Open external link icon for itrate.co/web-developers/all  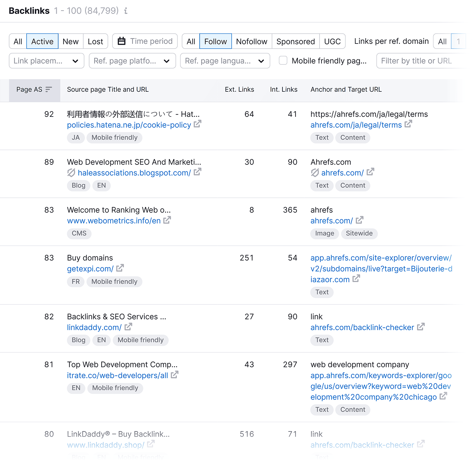(175, 375)
